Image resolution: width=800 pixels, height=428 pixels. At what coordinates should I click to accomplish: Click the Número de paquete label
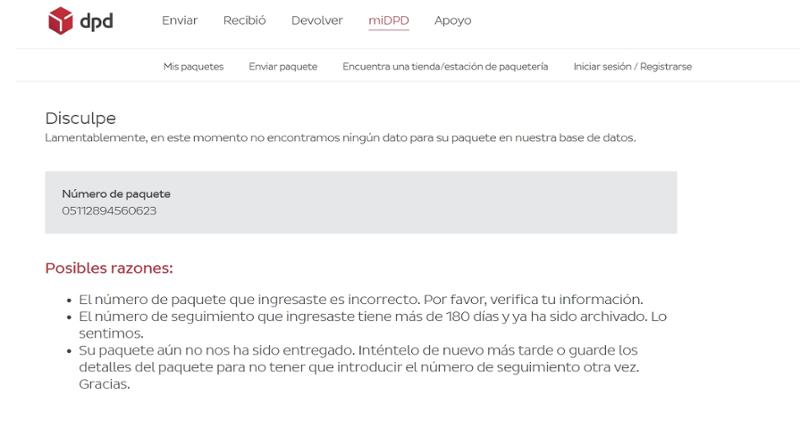click(116, 194)
